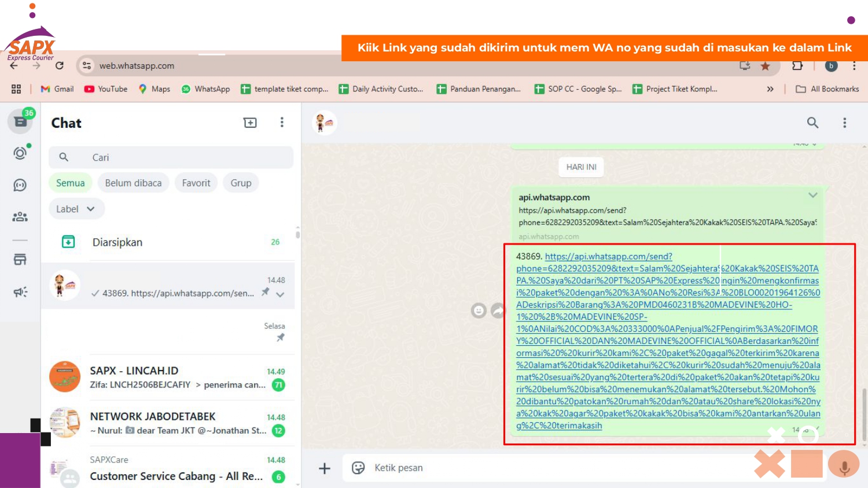Viewport: 868px width, 488px height.
Task: Open the Chat panel three-dot menu
Action: coord(282,123)
